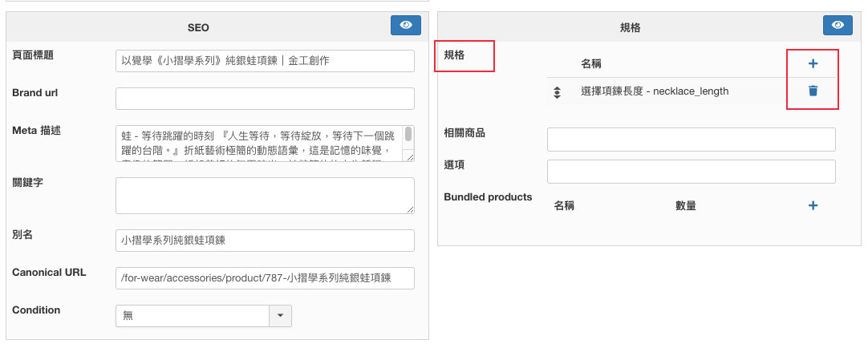The width and height of the screenshot is (868, 348).
Task: Add a bundled product with plus icon
Action: coord(813,205)
